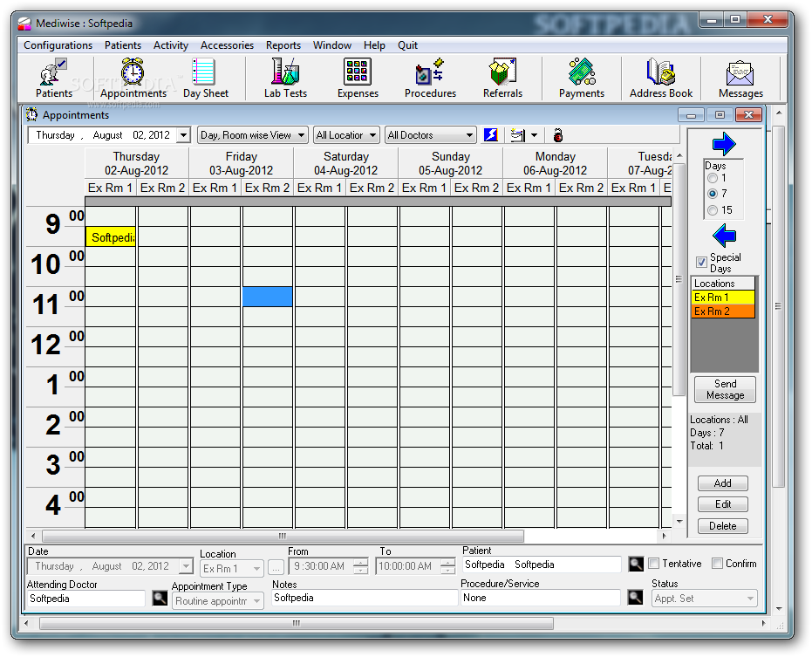This screenshot has height=657, width=812.
Task: Click the Notes input field
Action: (364, 598)
